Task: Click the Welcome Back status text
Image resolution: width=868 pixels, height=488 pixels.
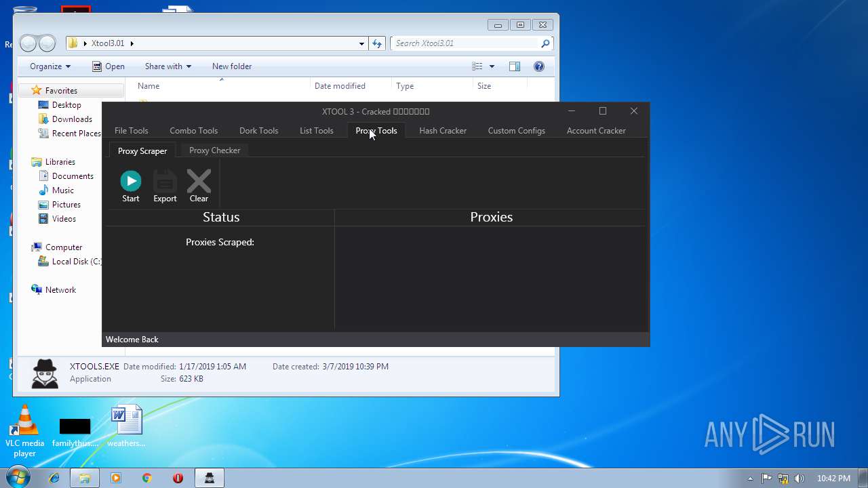Action: coord(132,340)
